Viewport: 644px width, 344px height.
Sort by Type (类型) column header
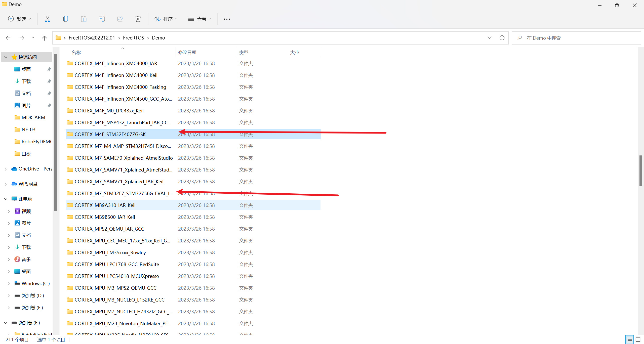262,52
